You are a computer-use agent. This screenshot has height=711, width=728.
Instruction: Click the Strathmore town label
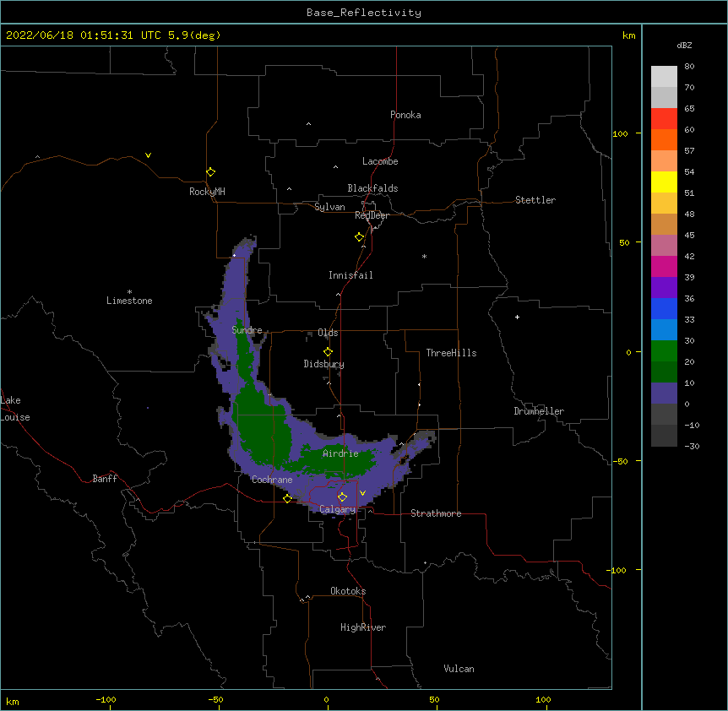(x=436, y=513)
